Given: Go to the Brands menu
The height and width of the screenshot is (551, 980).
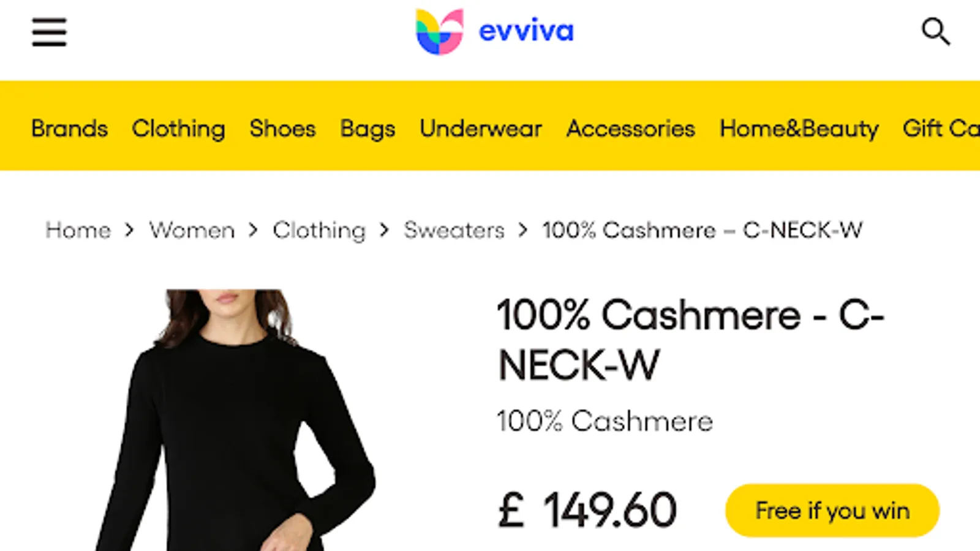Looking at the screenshot, I should pyautogui.click(x=69, y=129).
